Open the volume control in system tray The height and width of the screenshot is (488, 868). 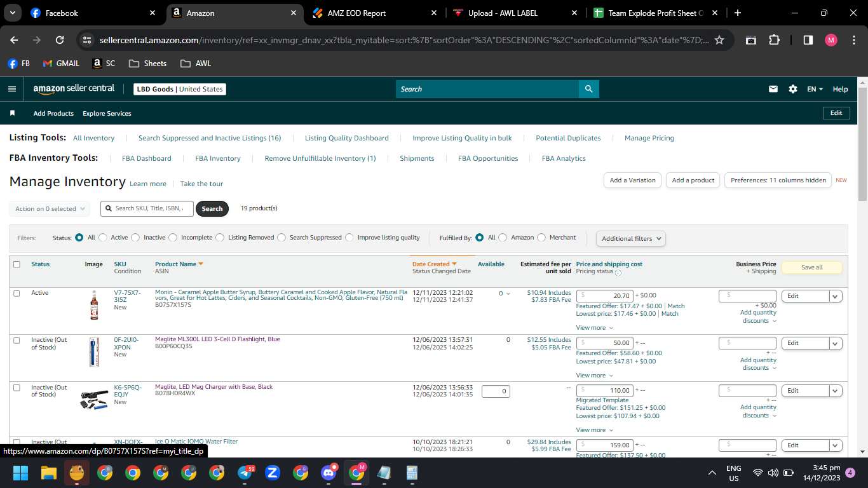773,473
